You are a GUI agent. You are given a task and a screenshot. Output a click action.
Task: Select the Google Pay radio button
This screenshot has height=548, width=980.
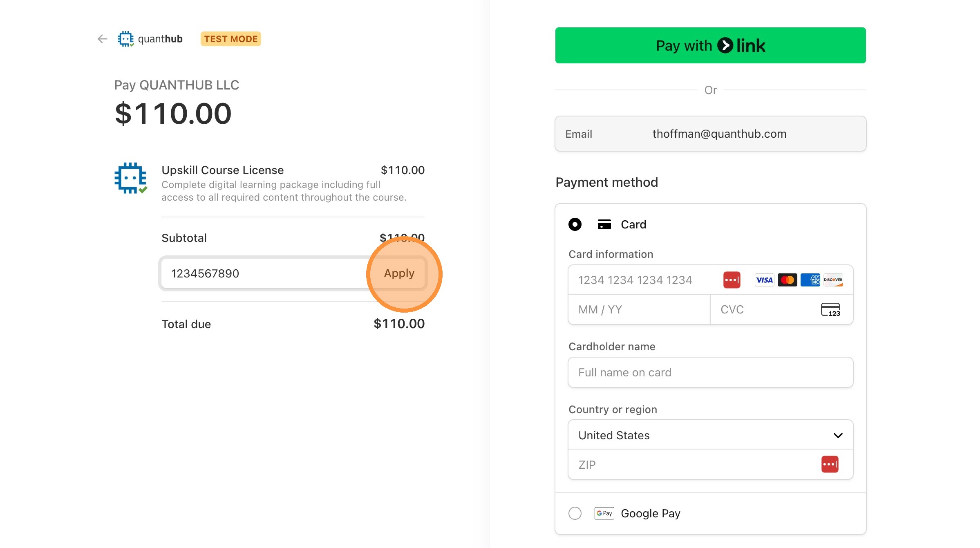pos(575,513)
